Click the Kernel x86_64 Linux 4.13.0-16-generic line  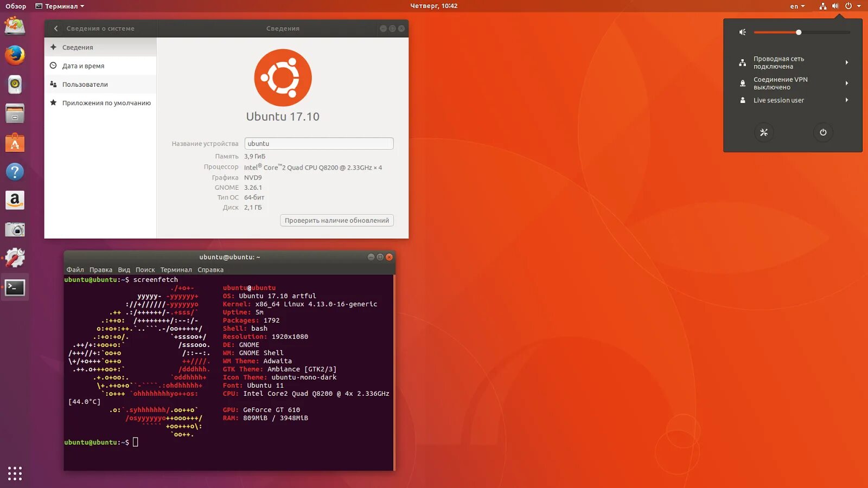click(300, 304)
